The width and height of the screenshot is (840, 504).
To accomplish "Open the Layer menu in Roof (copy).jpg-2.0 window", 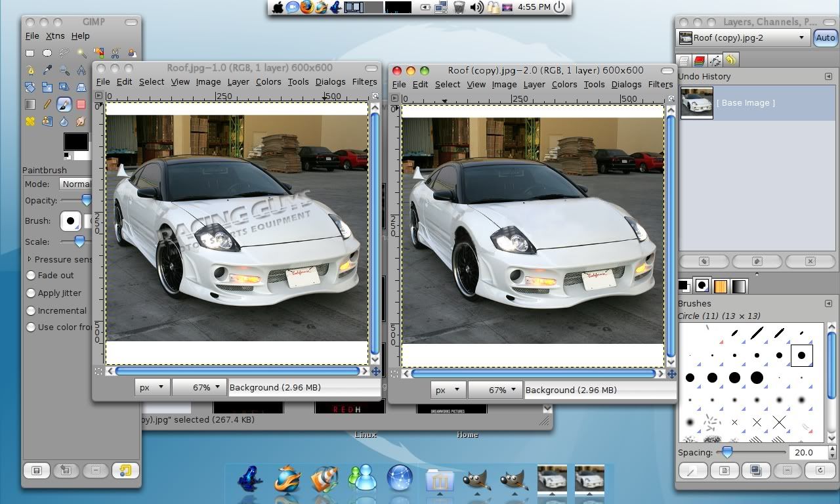I will (534, 85).
